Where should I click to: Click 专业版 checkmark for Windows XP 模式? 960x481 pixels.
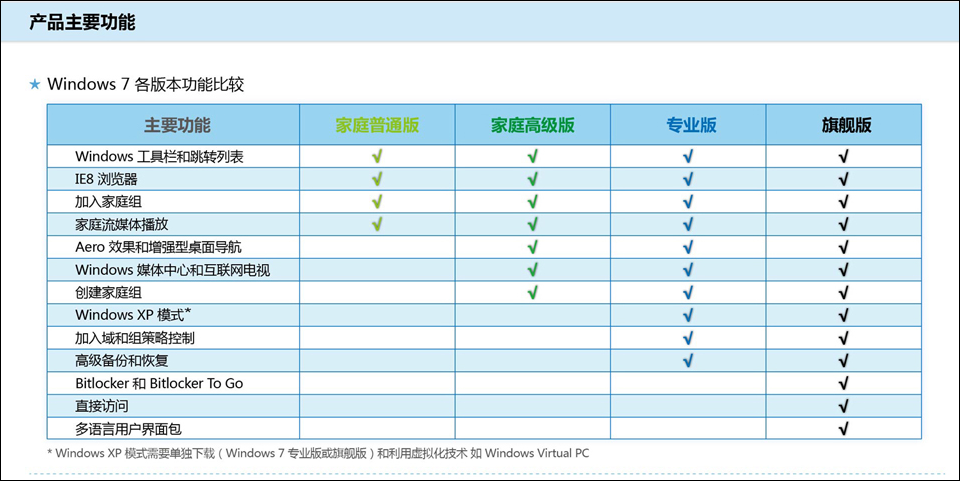[x=688, y=315]
